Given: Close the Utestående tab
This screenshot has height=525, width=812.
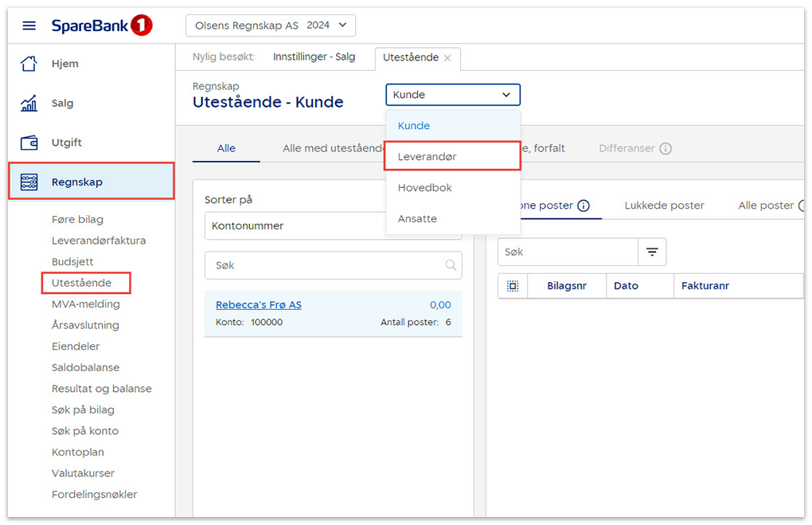Looking at the screenshot, I should (x=447, y=58).
